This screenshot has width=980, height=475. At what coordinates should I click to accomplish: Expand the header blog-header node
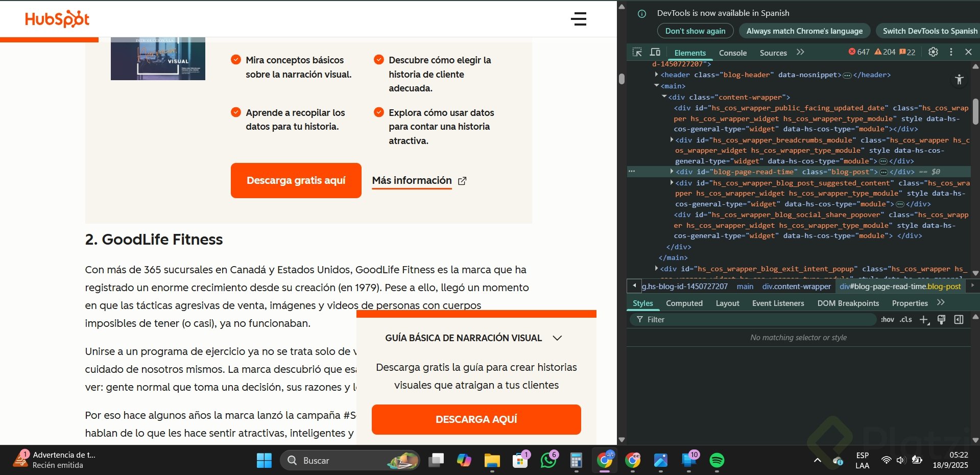pyautogui.click(x=657, y=75)
